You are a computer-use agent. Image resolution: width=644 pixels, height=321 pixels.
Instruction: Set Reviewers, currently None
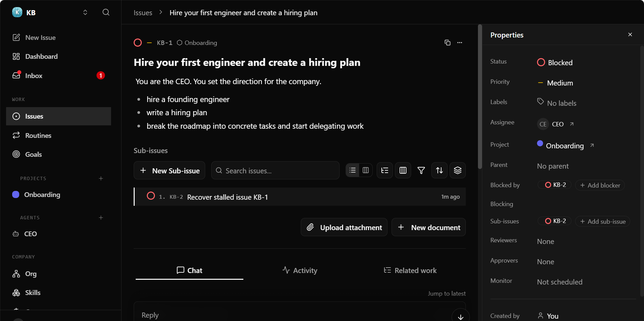tap(545, 241)
